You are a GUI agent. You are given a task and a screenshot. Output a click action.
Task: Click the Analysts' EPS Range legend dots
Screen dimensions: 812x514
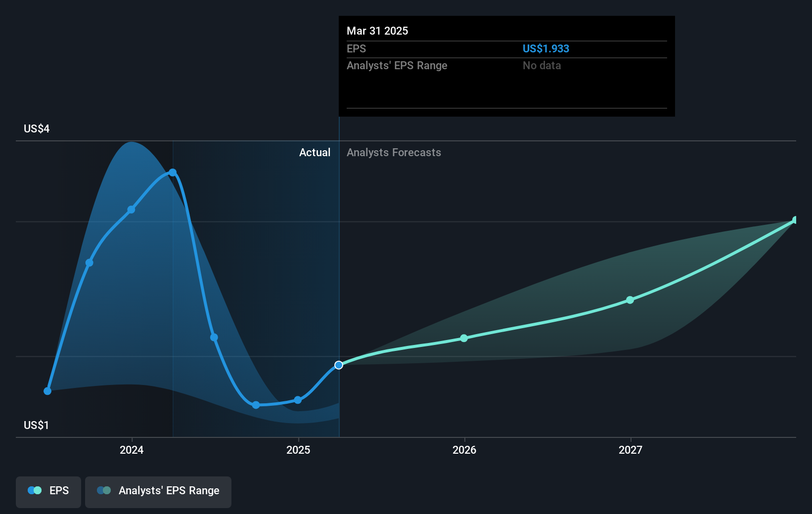[x=104, y=490]
